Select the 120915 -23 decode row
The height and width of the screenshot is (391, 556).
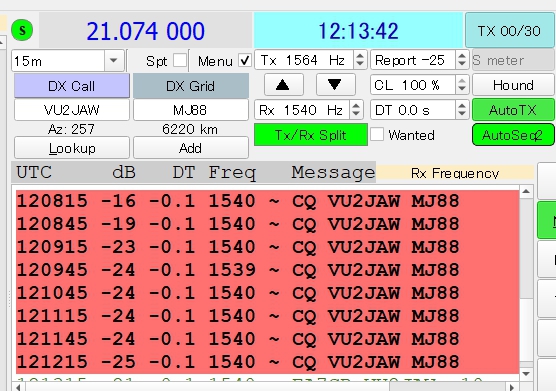(268, 247)
